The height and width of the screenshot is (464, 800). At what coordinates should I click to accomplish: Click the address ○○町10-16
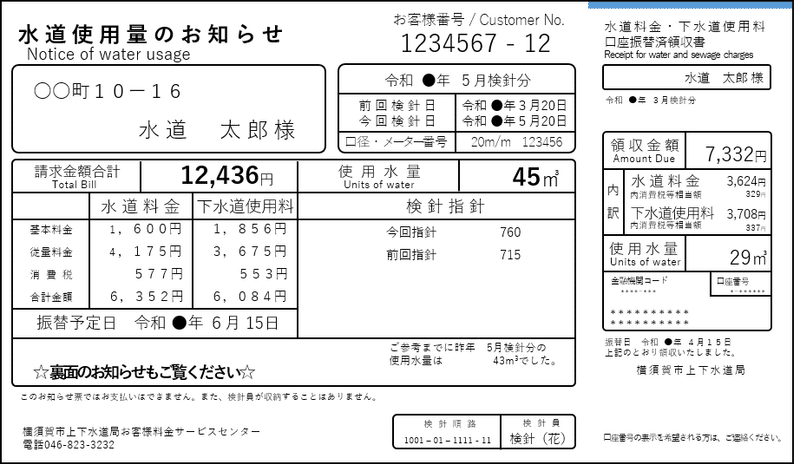pyautogui.click(x=107, y=91)
